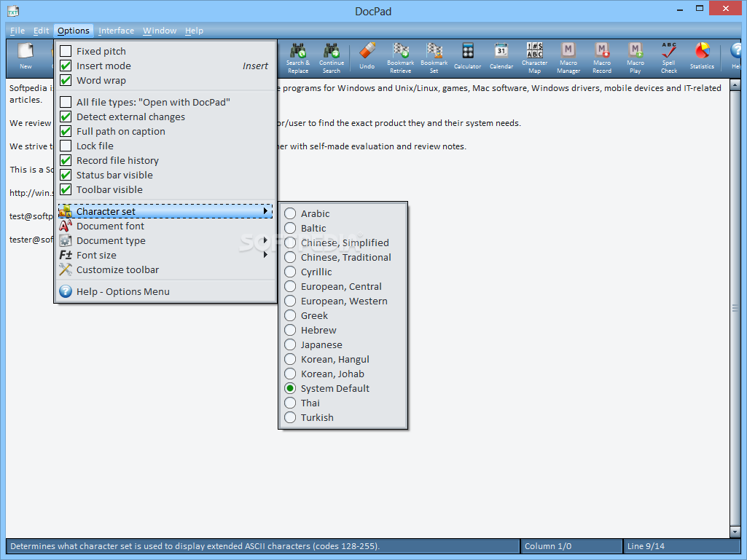Click Bookmark Set flag icon
This screenshot has height=560, width=747.
click(434, 58)
